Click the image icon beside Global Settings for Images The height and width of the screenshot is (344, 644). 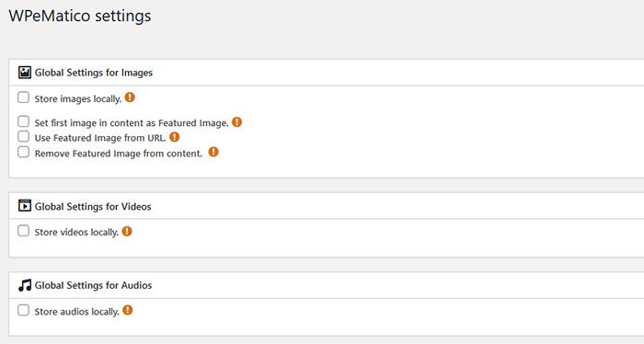coord(25,73)
